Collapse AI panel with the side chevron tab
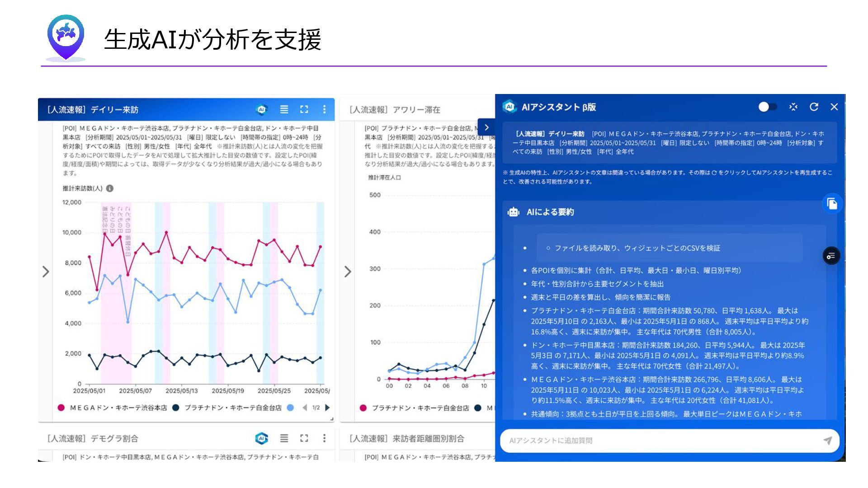The image size is (868, 488). 486,127
